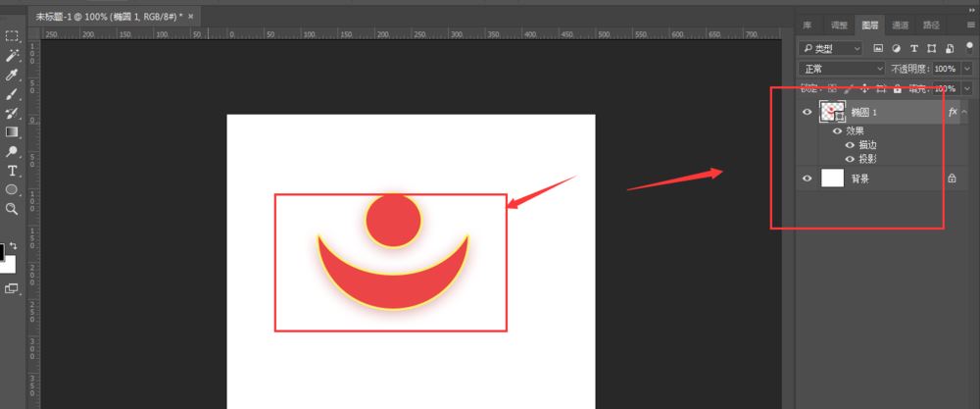Switch to the 库 tab
The width and height of the screenshot is (980, 409).
[x=808, y=26]
